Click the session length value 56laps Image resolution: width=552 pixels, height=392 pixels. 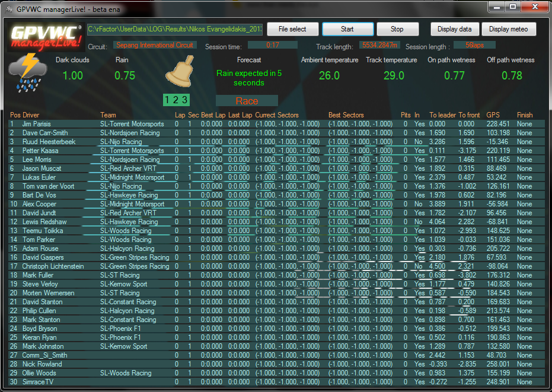point(474,45)
